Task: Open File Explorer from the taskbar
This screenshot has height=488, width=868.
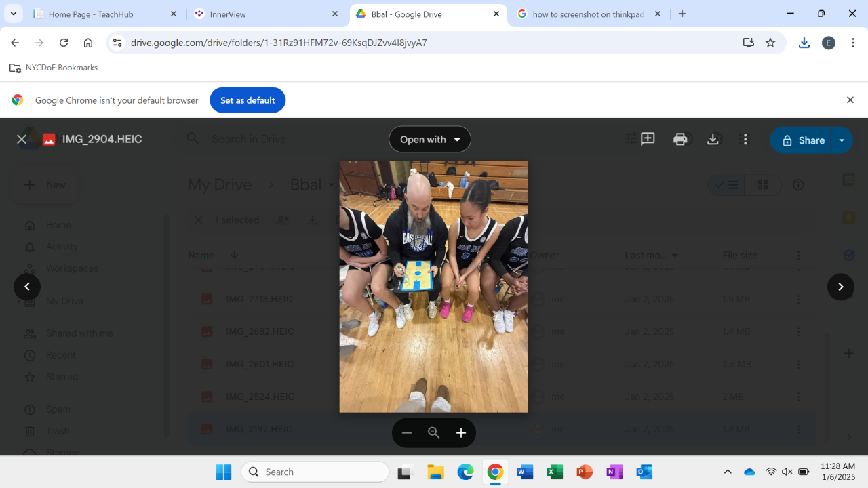Action: 435,472
